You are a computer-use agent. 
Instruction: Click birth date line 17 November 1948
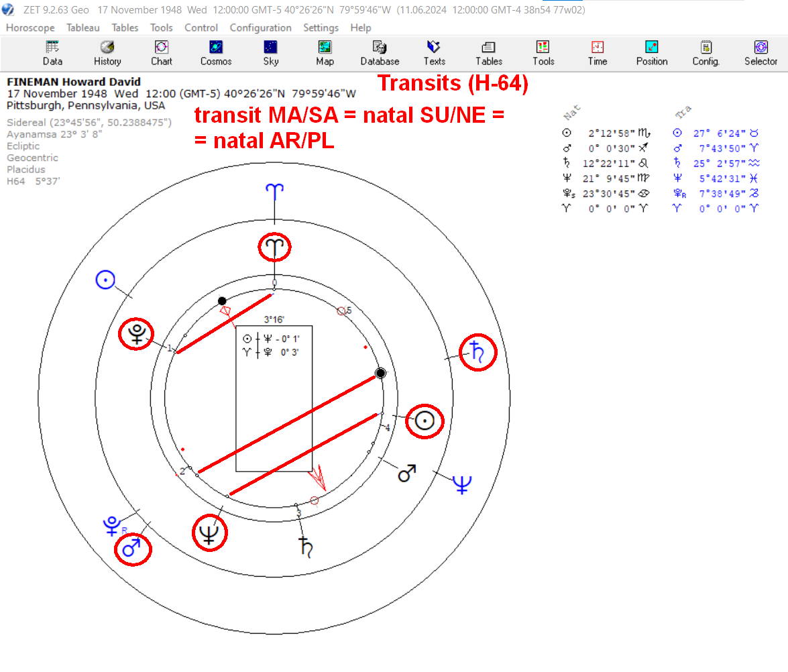coord(181,94)
